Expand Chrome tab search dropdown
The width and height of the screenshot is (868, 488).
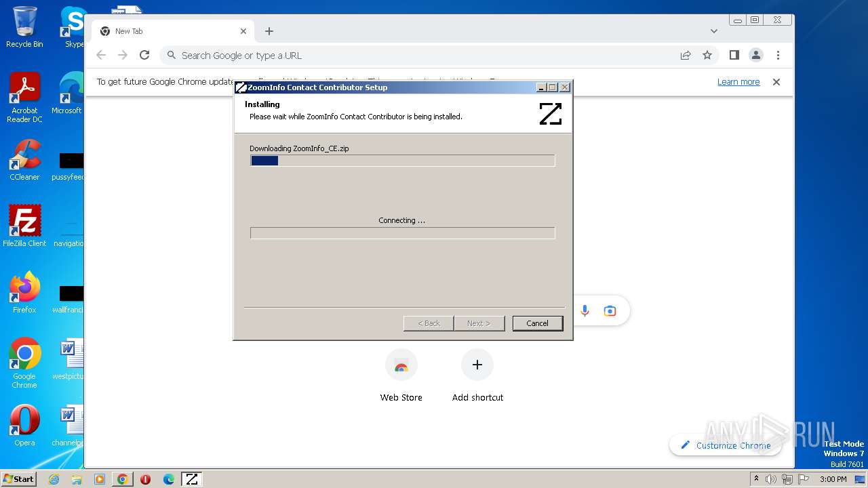pyautogui.click(x=713, y=31)
